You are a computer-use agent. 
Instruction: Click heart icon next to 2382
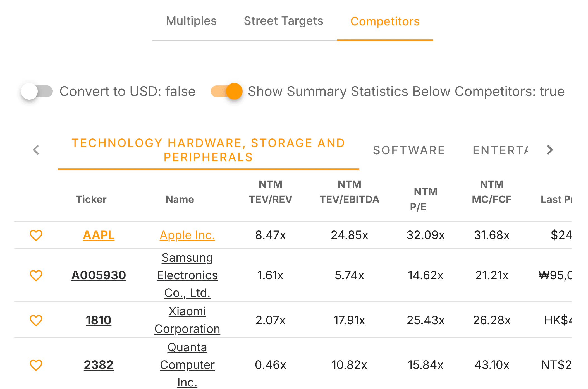click(36, 365)
